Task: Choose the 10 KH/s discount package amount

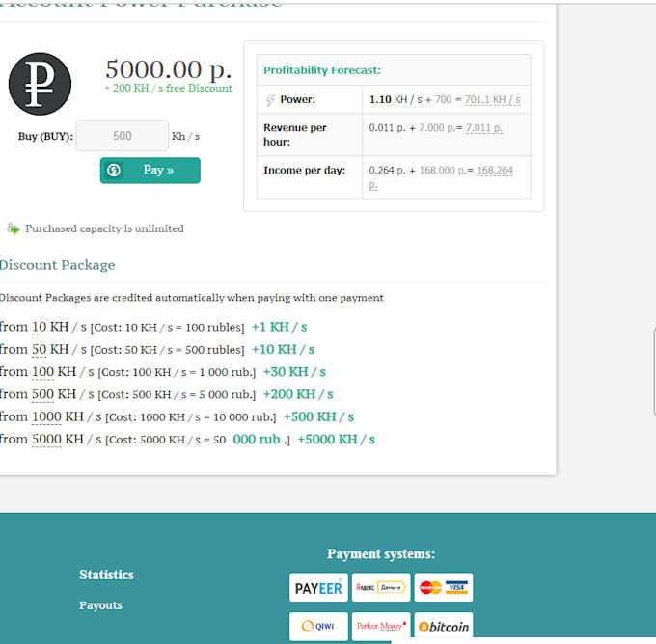Action: coord(39,327)
